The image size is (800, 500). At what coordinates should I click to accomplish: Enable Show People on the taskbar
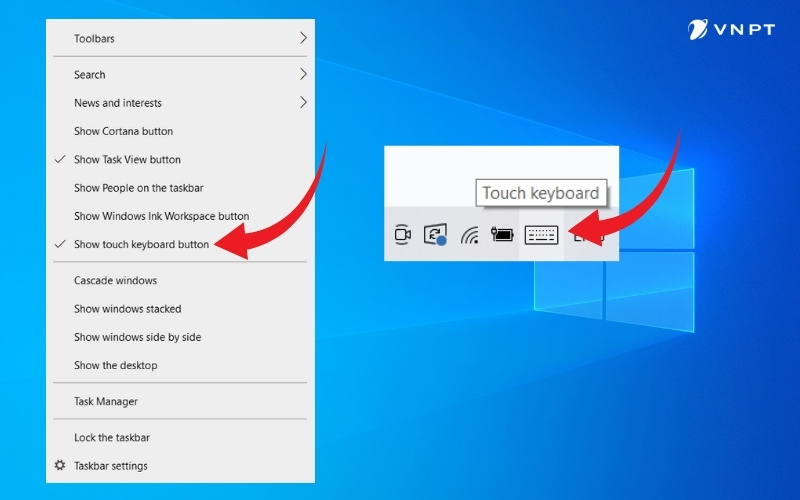click(x=138, y=188)
